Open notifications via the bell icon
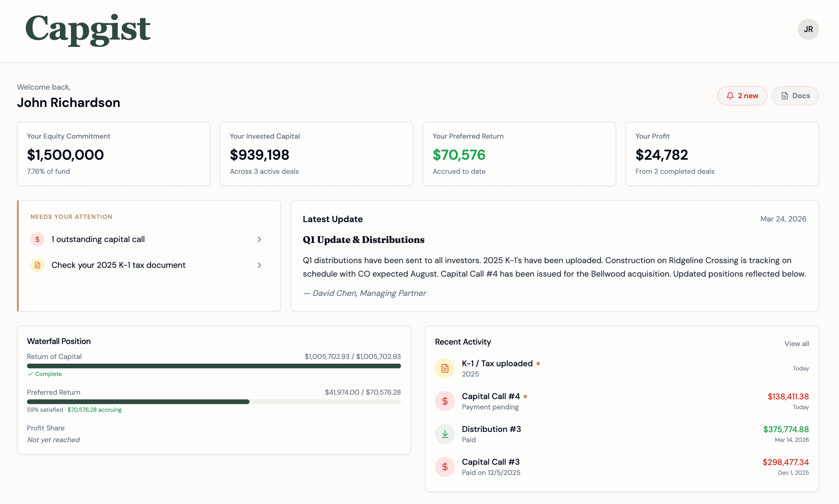Image resolution: width=839 pixels, height=504 pixels. (730, 96)
